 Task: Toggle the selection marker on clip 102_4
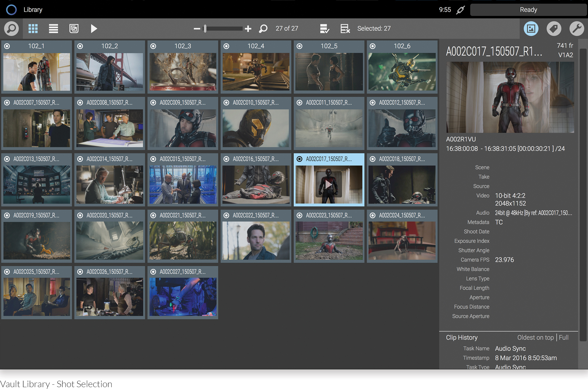point(226,46)
